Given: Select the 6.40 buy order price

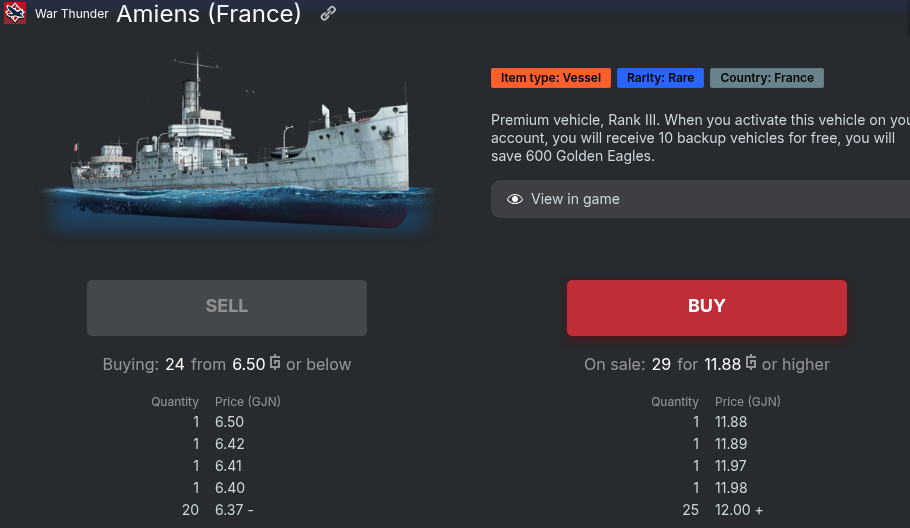Looking at the screenshot, I should point(229,488).
